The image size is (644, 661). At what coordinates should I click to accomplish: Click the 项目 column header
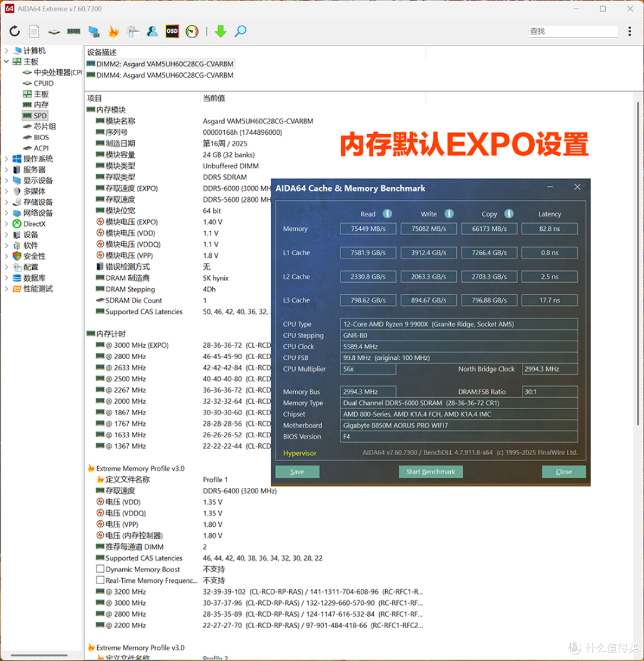pyautogui.click(x=94, y=98)
